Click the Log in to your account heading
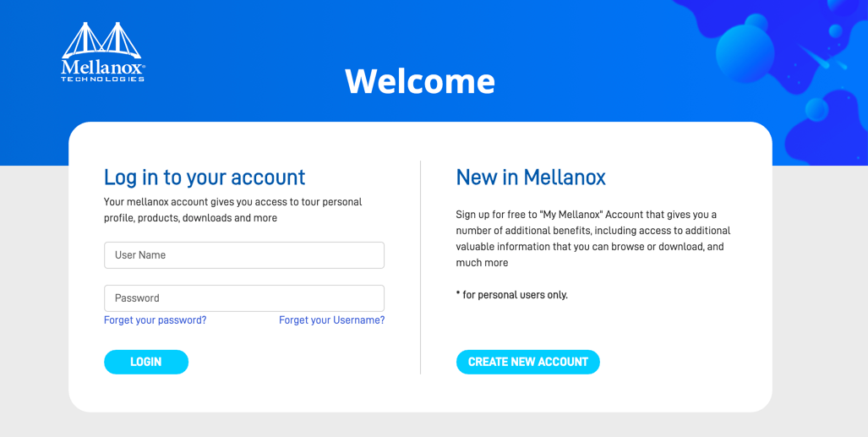Screen dimensions: 868x437 205,178
